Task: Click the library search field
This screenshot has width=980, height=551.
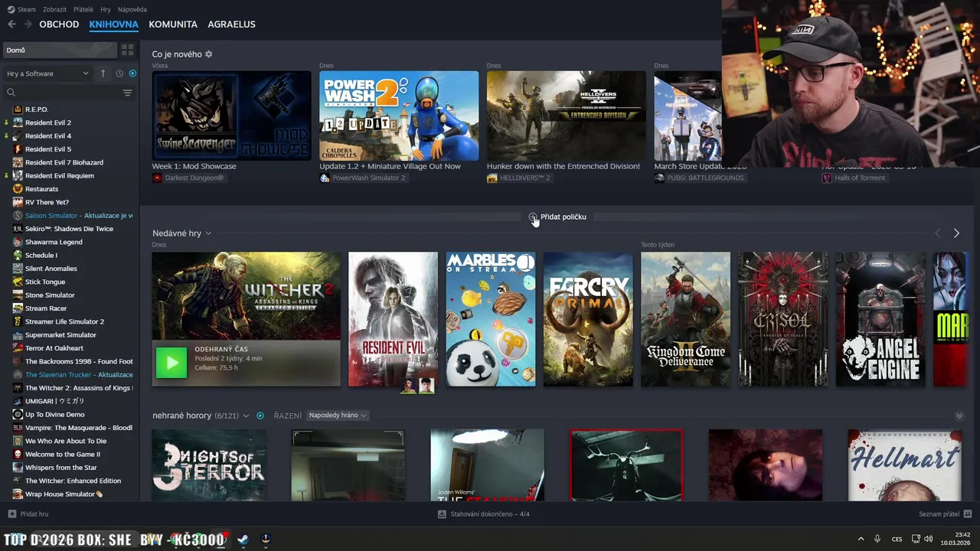Action: (61, 93)
